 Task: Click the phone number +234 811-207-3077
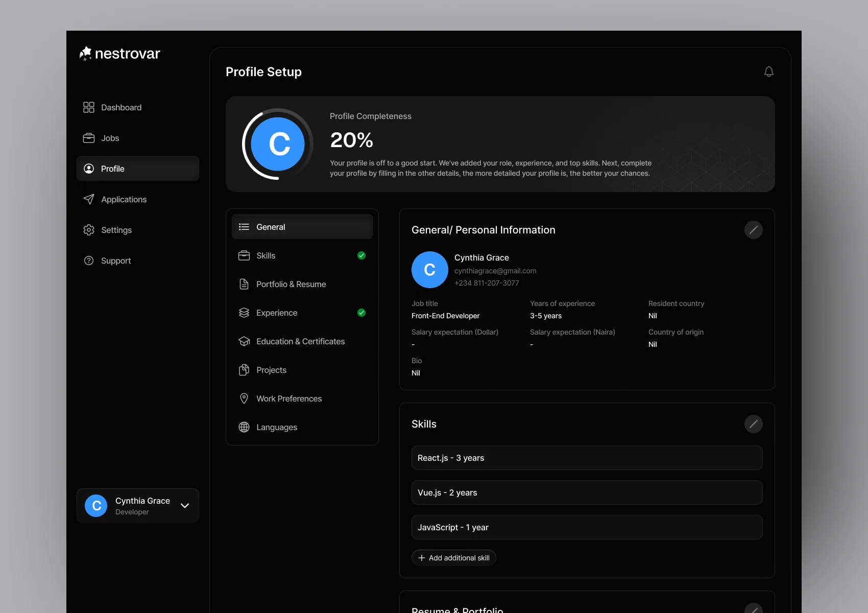point(487,283)
